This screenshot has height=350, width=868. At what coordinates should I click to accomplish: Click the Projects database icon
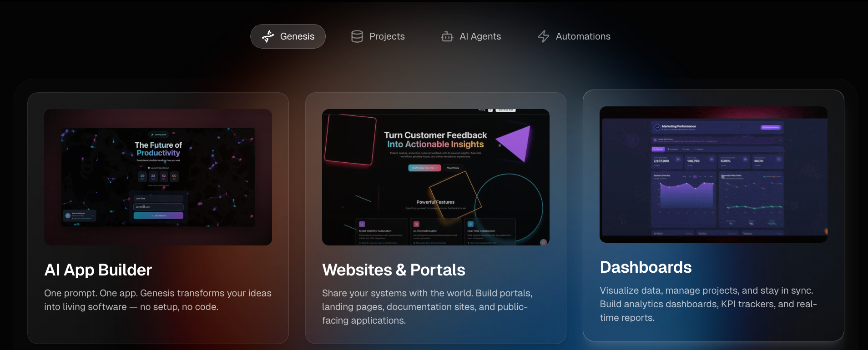tap(357, 36)
